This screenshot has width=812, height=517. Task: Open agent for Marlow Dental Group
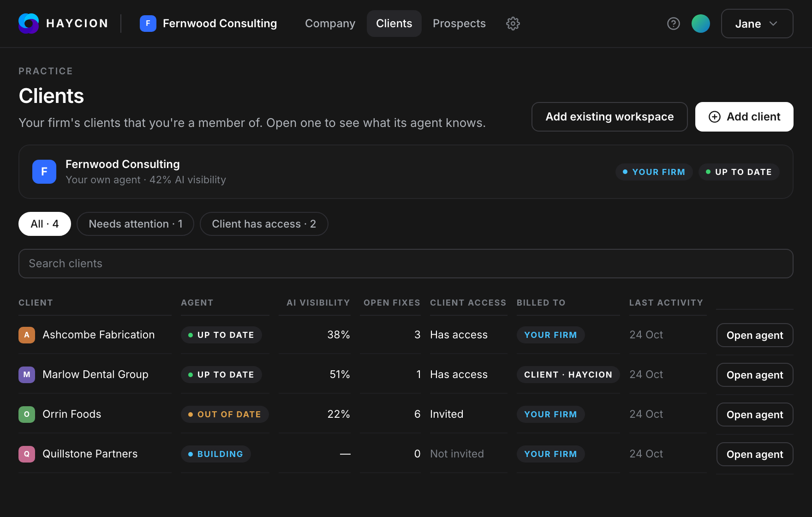pyautogui.click(x=755, y=375)
